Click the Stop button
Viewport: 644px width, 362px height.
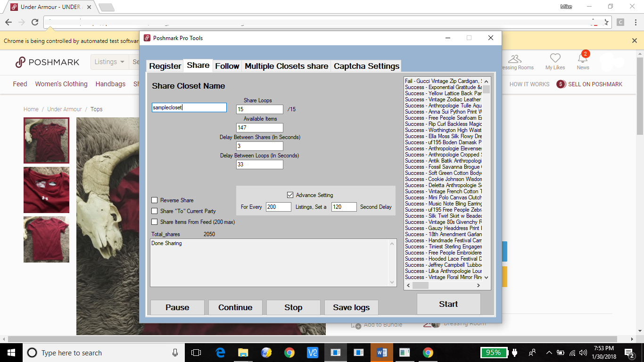(x=293, y=307)
